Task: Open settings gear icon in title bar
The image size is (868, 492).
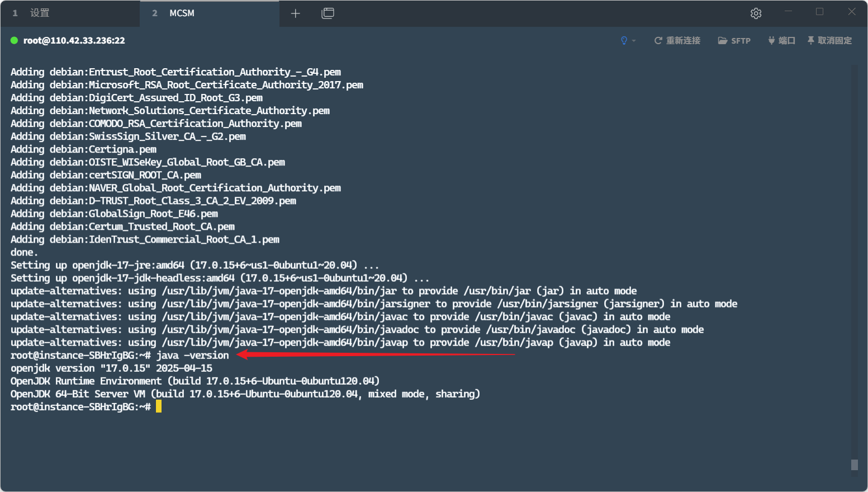Action: pos(756,13)
